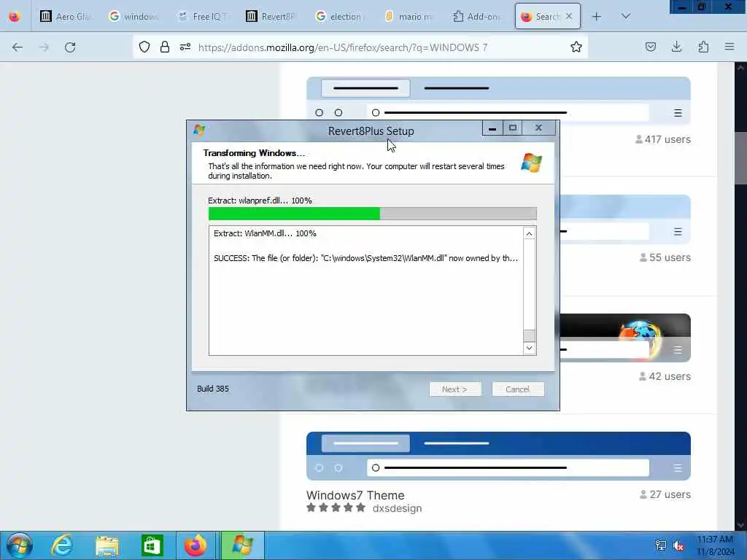Open Firefox View icon left of the tabs
Image resolution: width=747 pixels, height=560 pixels.
tap(15, 17)
